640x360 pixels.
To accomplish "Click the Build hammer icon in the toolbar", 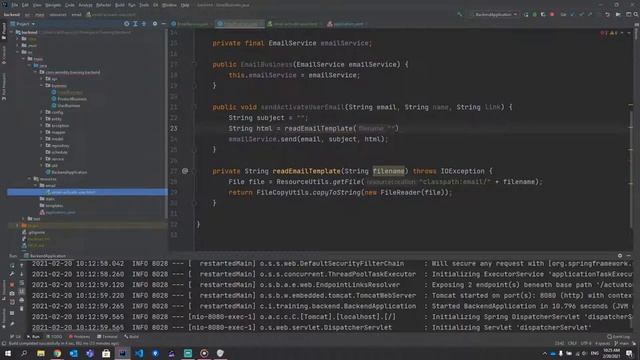I will 460,14.
